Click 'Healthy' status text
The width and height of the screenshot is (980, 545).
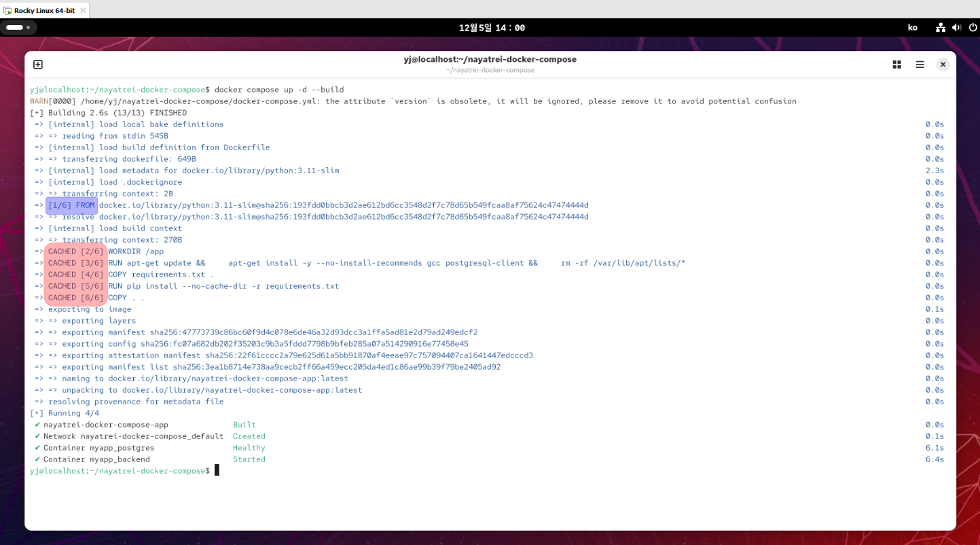(249, 448)
